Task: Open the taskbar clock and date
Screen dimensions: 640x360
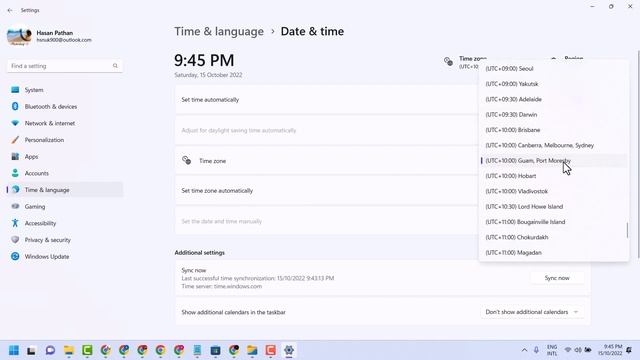Action: pos(610,350)
